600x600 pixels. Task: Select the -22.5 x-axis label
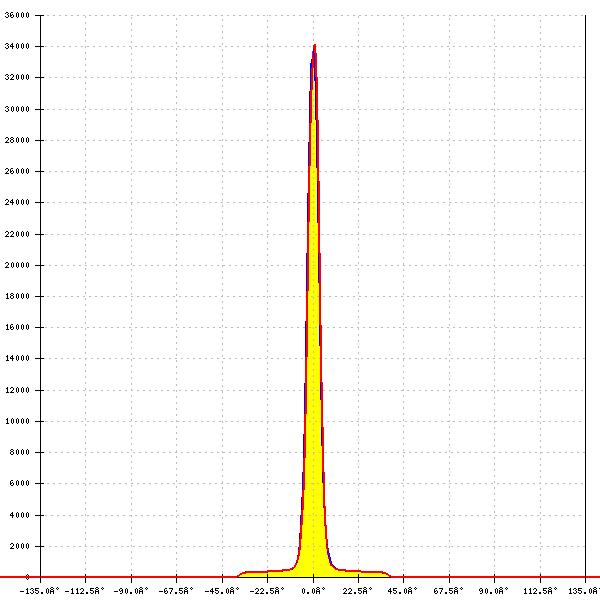pos(267,591)
